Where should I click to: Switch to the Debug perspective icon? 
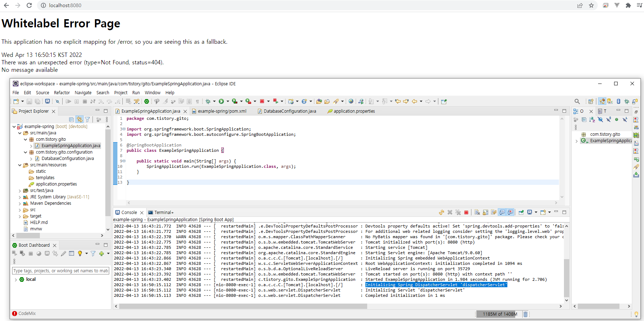[627, 102]
